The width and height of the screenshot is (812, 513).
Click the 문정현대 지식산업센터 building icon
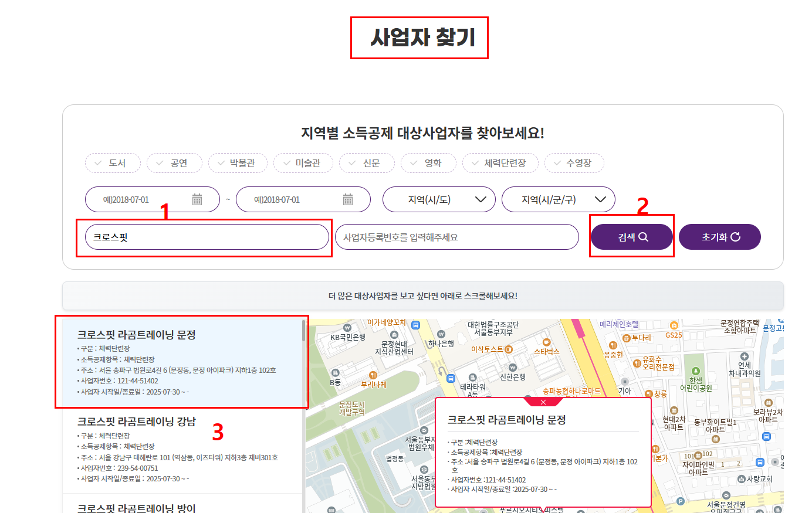click(x=394, y=335)
